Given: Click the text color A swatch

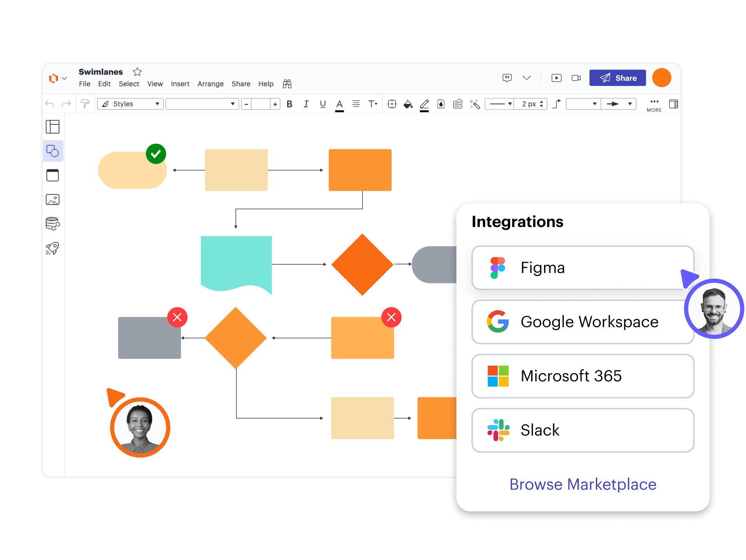Looking at the screenshot, I should coord(339,104).
